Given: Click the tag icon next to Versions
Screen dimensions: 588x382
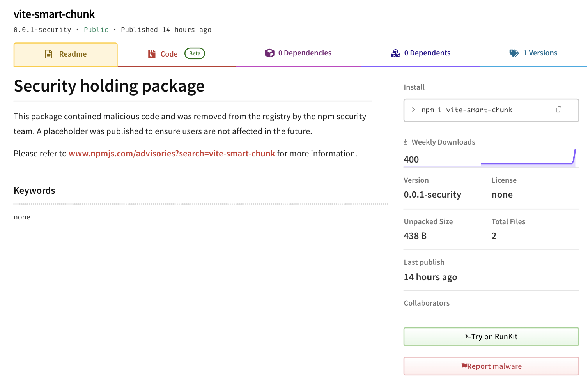Looking at the screenshot, I should [x=514, y=53].
